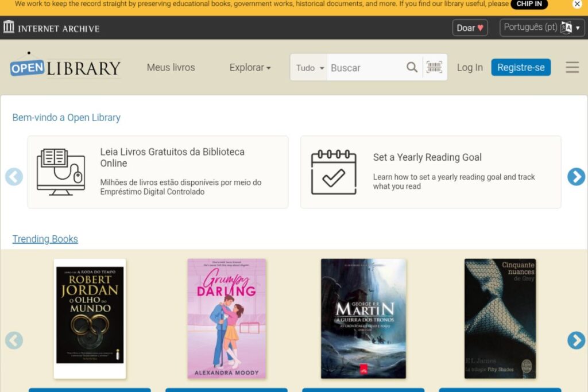Open Set a Yearly Reading Goal card
Screen dimensions: 588x392
tap(431, 172)
